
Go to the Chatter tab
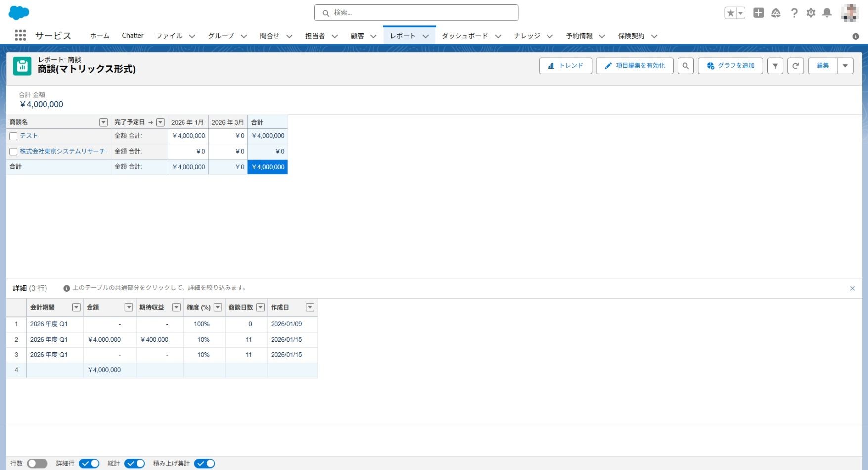click(133, 36)
